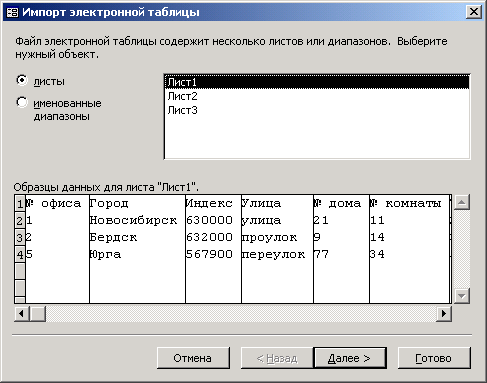Click the Далее > button
Viewport: 487px width, 383px height.
[350, 358]
